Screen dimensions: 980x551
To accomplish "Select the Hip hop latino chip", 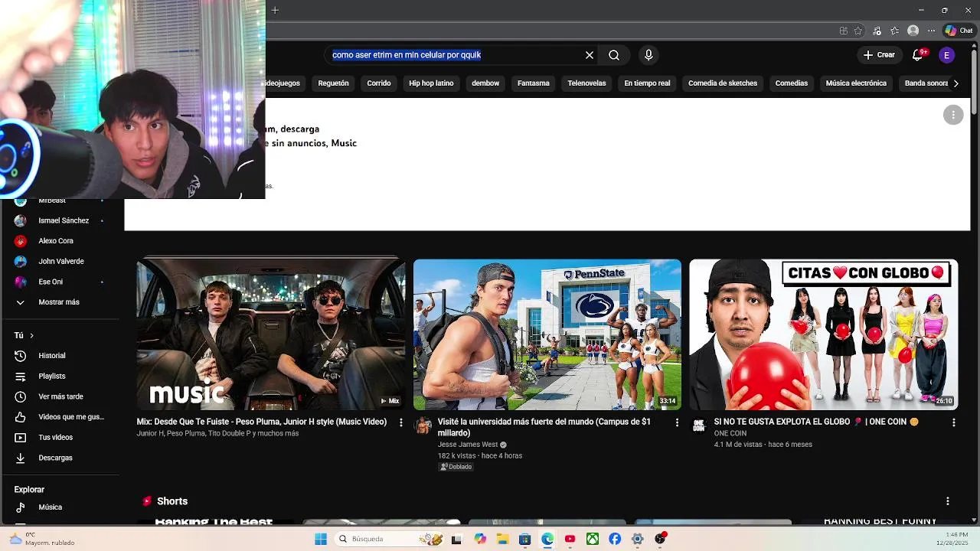I will [x=431, y=83].
